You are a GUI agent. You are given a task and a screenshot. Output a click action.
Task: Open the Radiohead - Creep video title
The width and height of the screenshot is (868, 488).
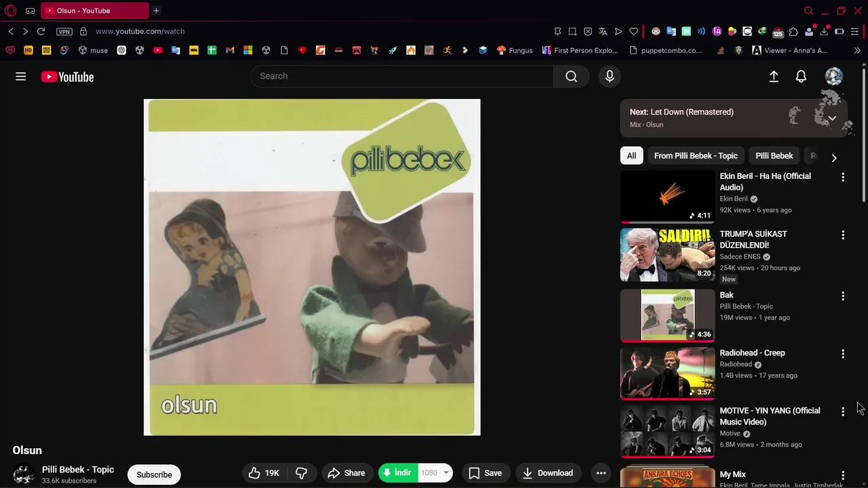click(752, 353)
